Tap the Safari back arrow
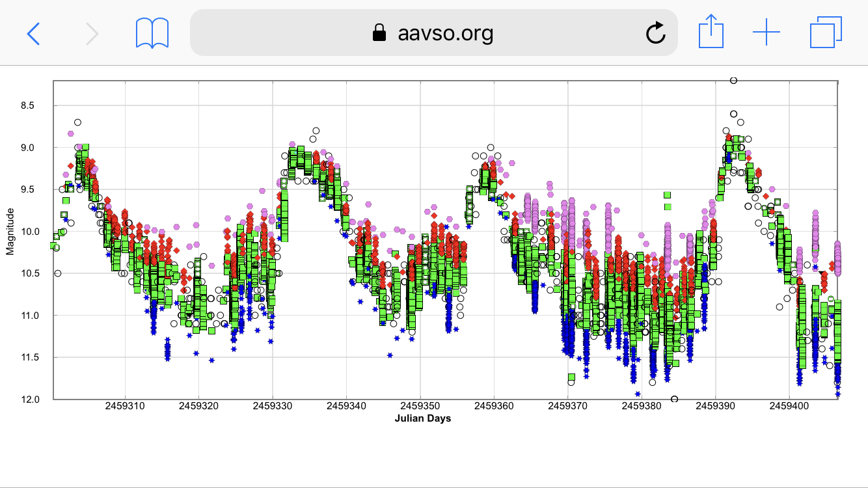 click(33, 33)
